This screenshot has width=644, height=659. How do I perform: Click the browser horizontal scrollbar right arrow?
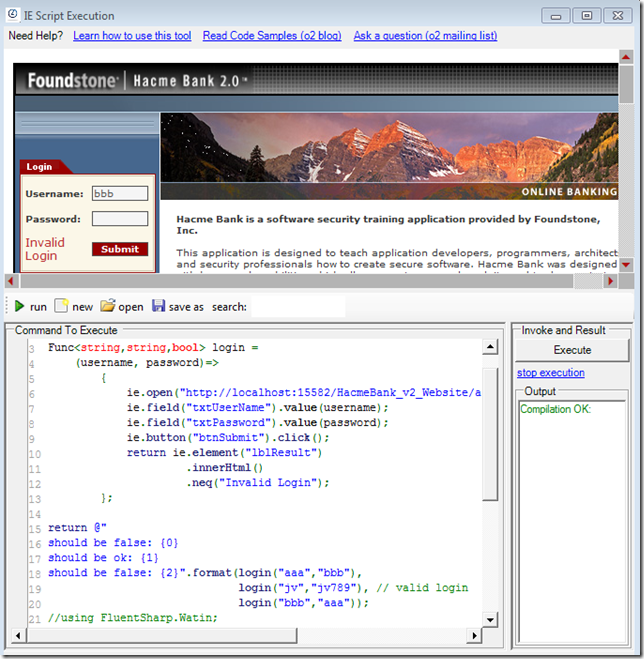coord(611,281)
